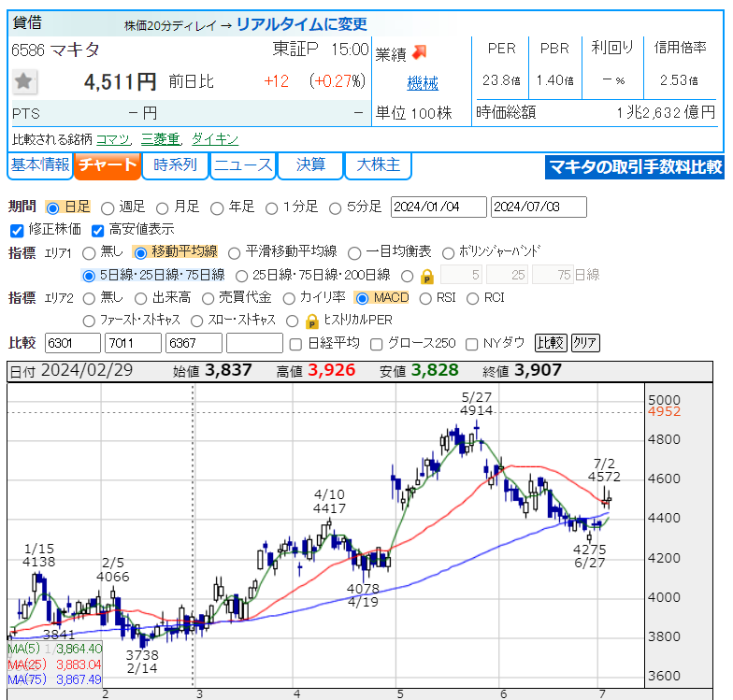Select スロー･ストキャス indicator
The image size is (733, 700).
pyautogui.click(x=196, y=321)
